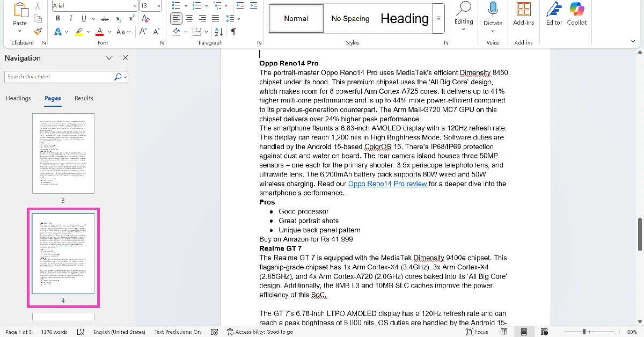Select page 3 thumbnail in Navigation pane
Image resolution: width=644 pixels, height=337 pixels.
coord(63,153)
